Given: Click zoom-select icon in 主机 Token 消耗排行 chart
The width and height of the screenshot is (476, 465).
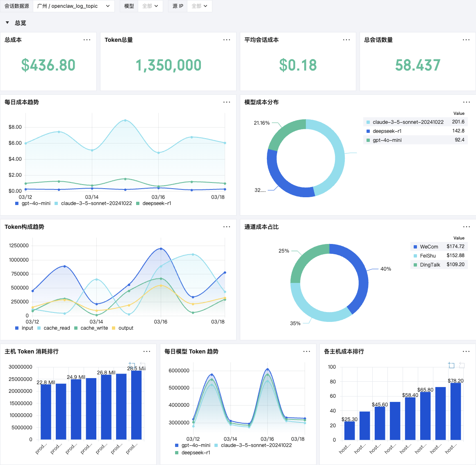Looking at the screenshot, I should pos(132,365).
